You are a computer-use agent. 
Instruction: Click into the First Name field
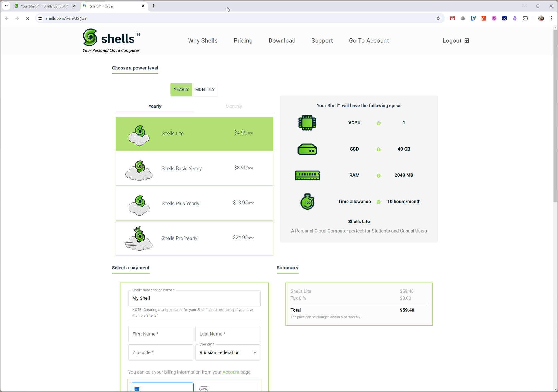tap(161, 334)
